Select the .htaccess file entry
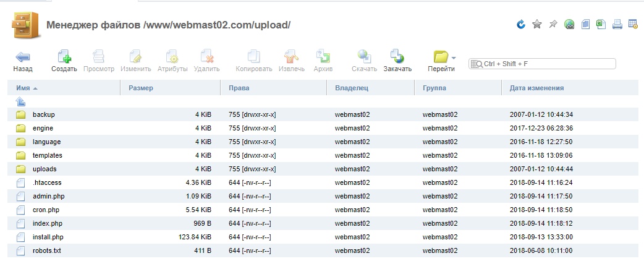 pos(46,182)
